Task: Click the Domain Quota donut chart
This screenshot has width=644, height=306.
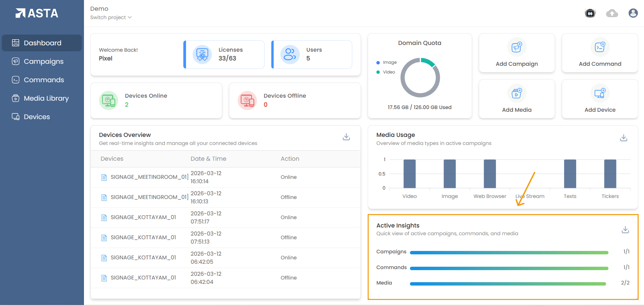Action: pyautogui.click(x=420, y=78)
